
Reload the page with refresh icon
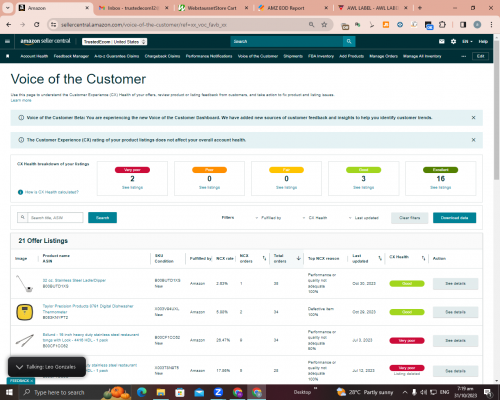37,25
